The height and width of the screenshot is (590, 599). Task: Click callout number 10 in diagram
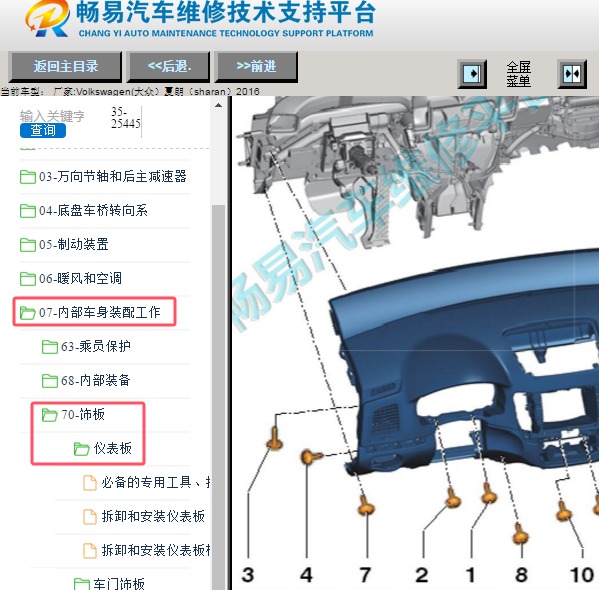[x=582, y=574]
